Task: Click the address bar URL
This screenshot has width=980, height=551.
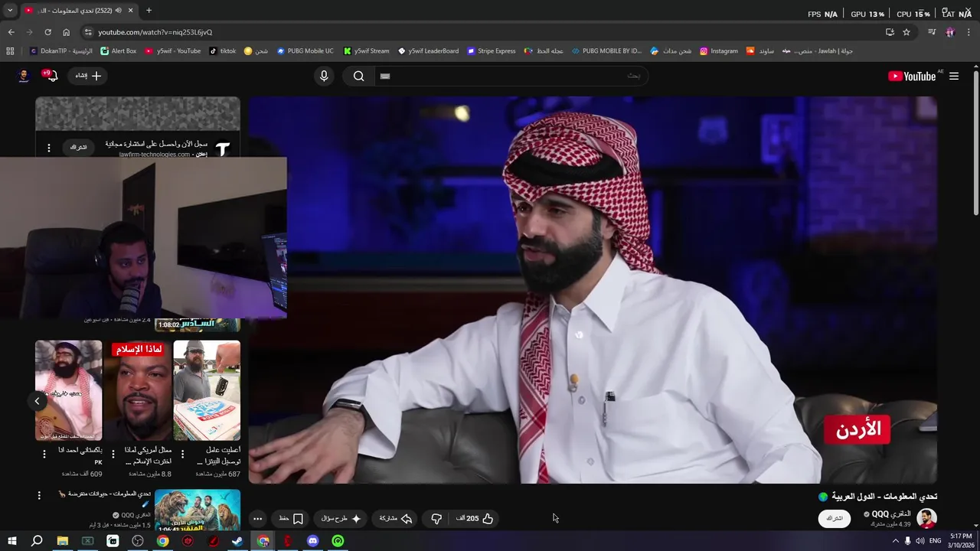Action: coord(155,32)
